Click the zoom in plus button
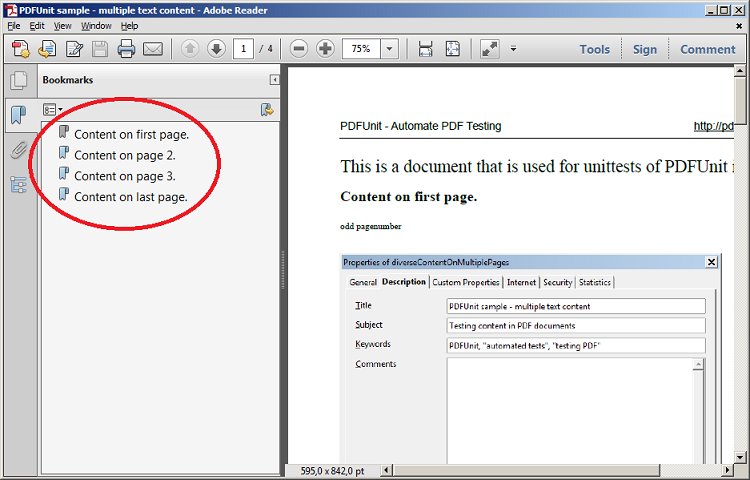750x480 pixels. 325,49
